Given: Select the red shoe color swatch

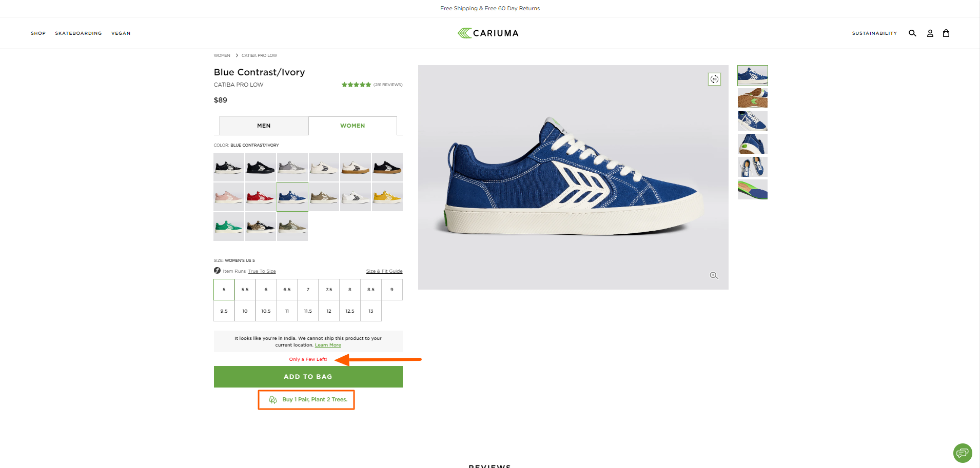Looking at the screenshot, I should [261, 197].
